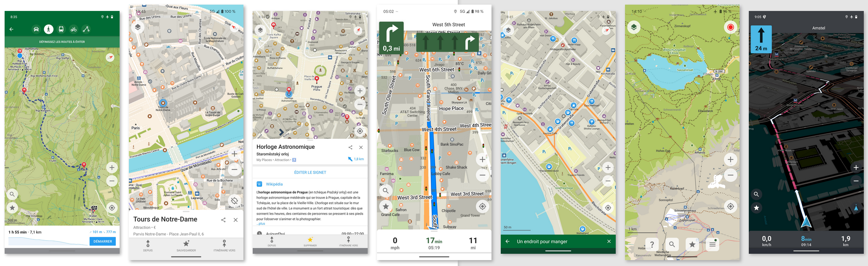Remove bookmark with SUPPRIMER star
The image size is (868, 266).
310,241
